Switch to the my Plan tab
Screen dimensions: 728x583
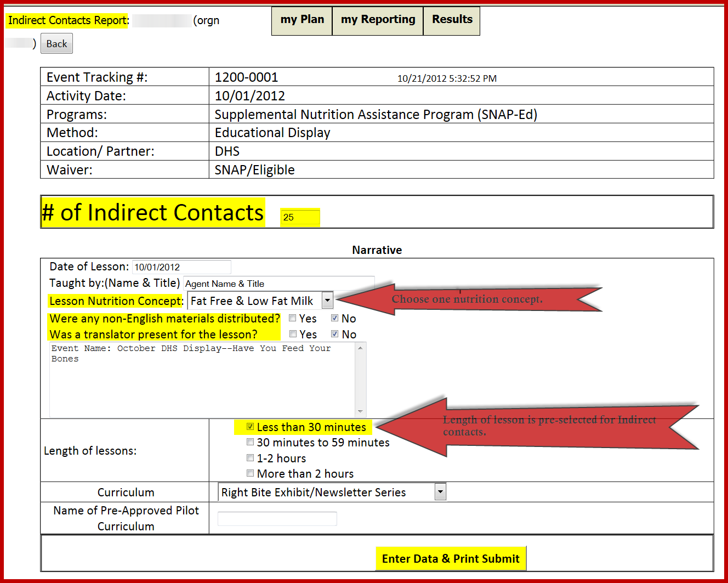coord(302,20)
